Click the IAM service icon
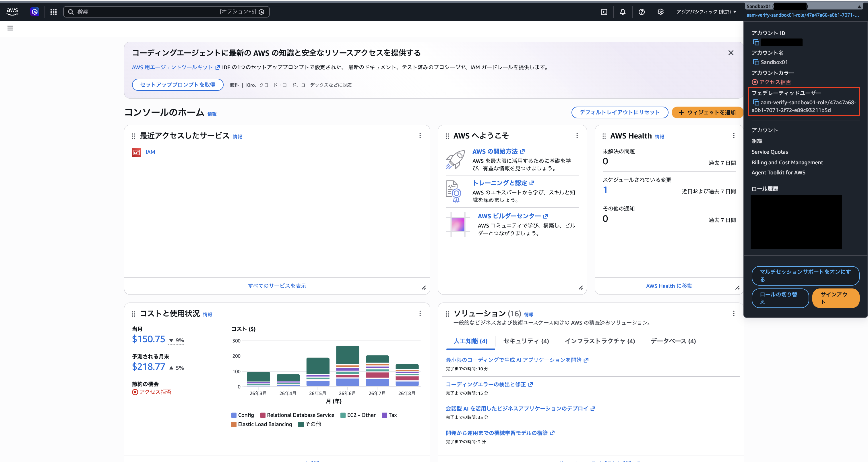This screenshot has width=868, height=462. (x=136, y=152)
